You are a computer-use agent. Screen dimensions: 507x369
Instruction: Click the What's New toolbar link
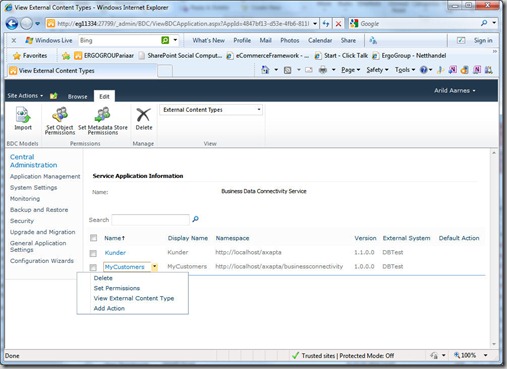208,40
